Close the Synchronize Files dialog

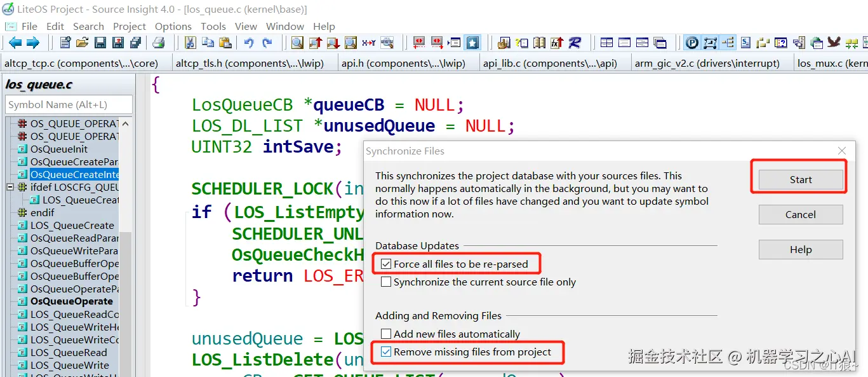tap(842, 151)
